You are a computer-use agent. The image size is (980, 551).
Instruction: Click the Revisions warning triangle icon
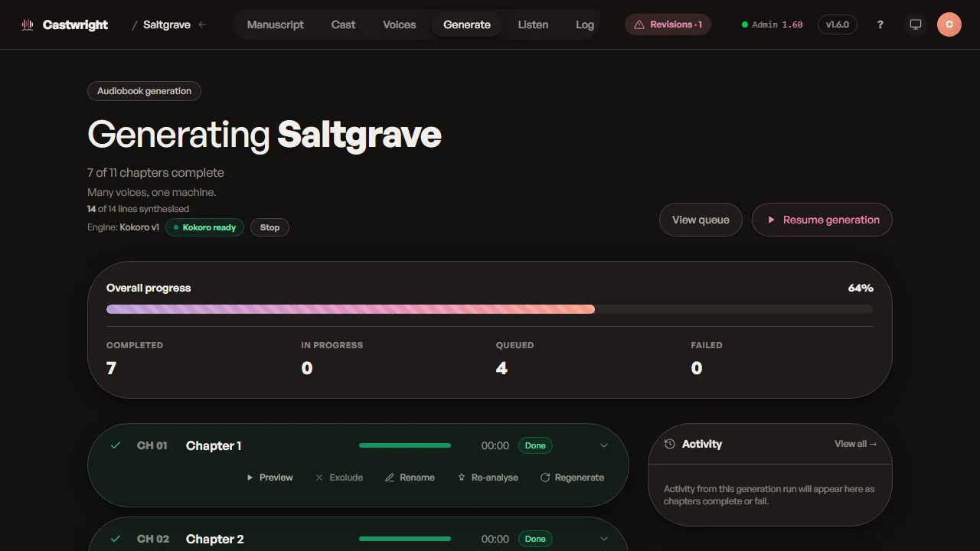[639, 24]
